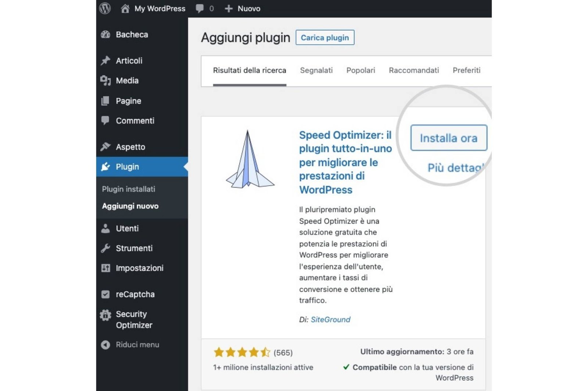
Task: Click the Utenti user icon
Action: click(x=105, y=228)
